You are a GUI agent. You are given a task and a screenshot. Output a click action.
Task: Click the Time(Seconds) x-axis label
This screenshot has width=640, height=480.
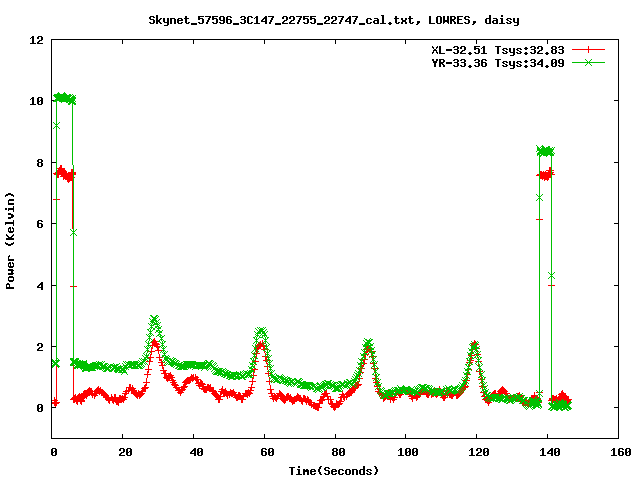pos(334,470)
